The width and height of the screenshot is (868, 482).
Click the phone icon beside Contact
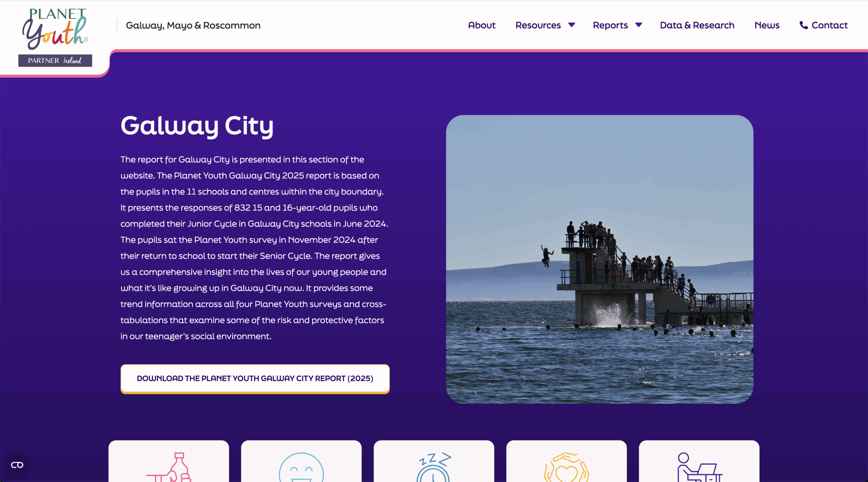pos(803,25)
